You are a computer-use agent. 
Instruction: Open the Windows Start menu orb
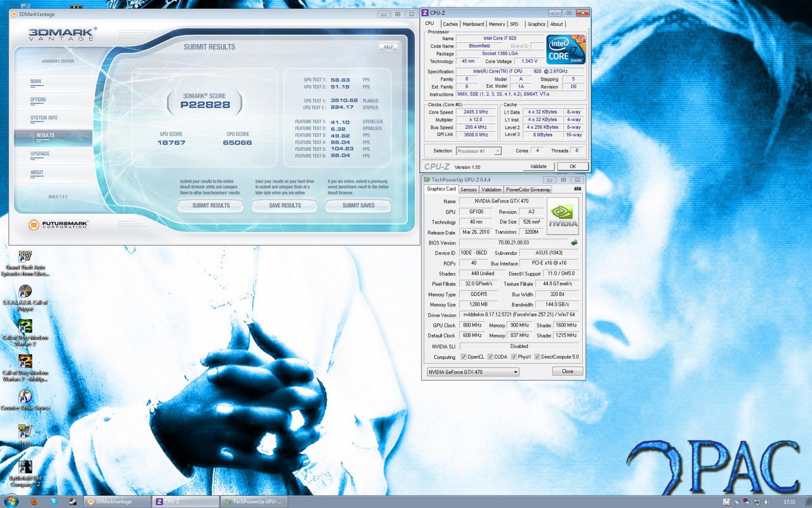[x=11, y=501]
